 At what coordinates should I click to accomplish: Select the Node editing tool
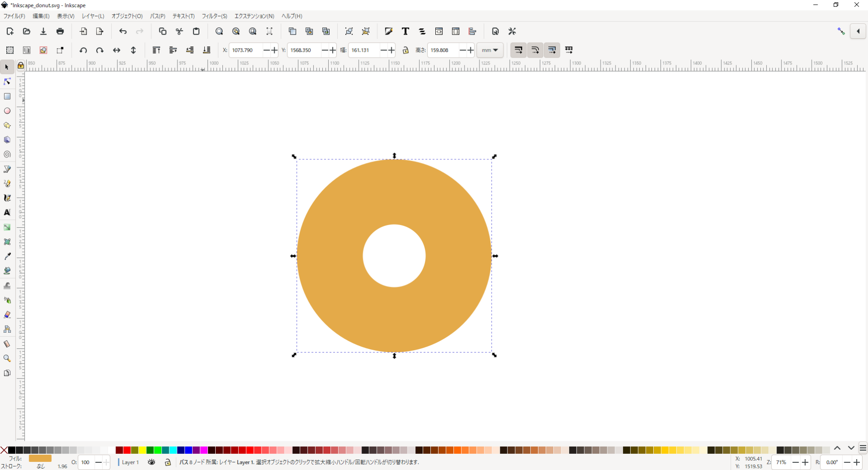tap(7, 81)
